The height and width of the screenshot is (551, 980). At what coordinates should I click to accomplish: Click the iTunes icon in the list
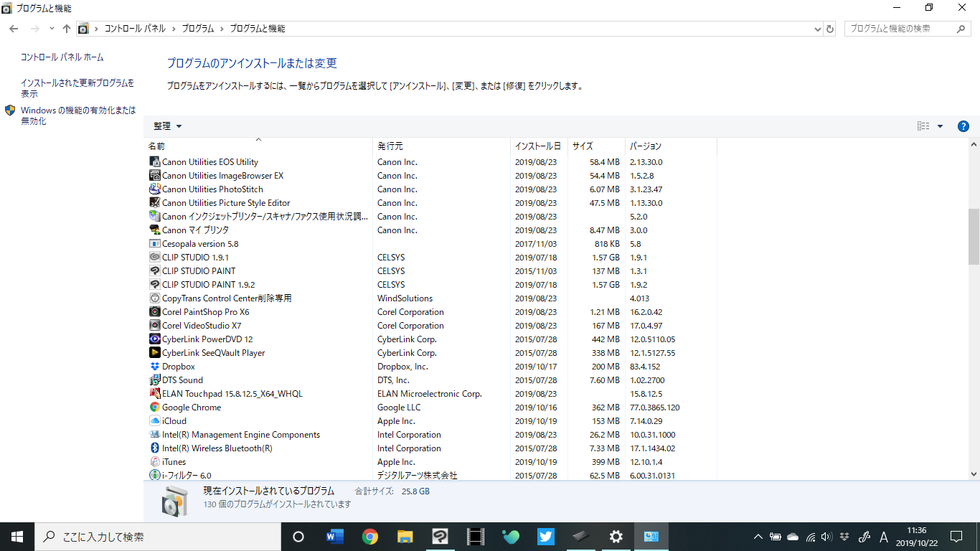(x=154, y=462)
